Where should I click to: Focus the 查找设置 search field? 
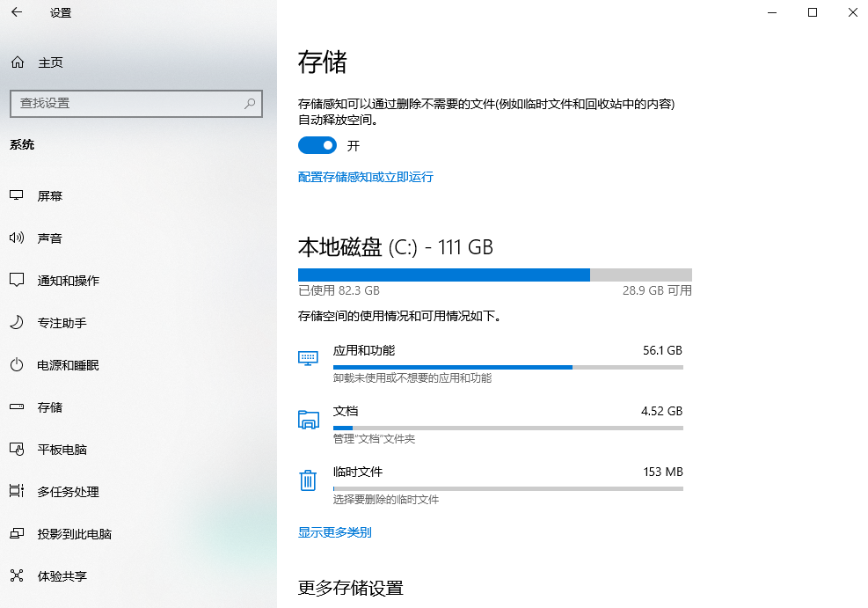pyautogui.click(x=136, y=104)
